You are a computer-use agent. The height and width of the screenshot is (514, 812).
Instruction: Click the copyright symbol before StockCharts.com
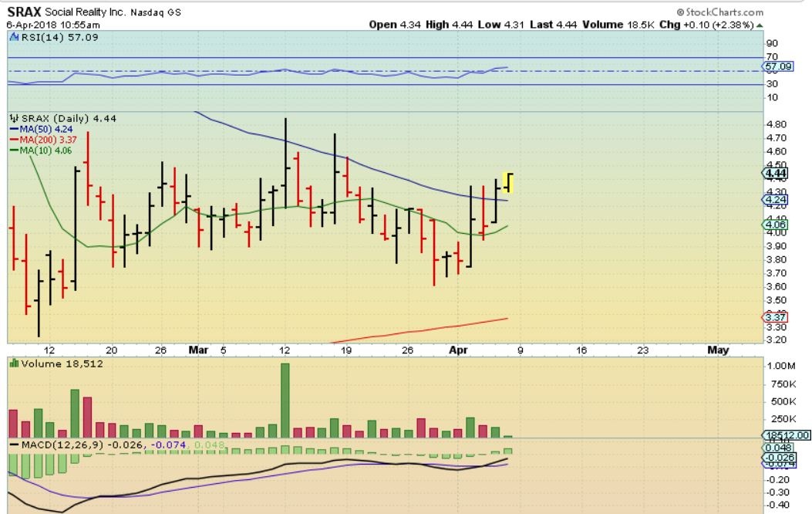682,12
